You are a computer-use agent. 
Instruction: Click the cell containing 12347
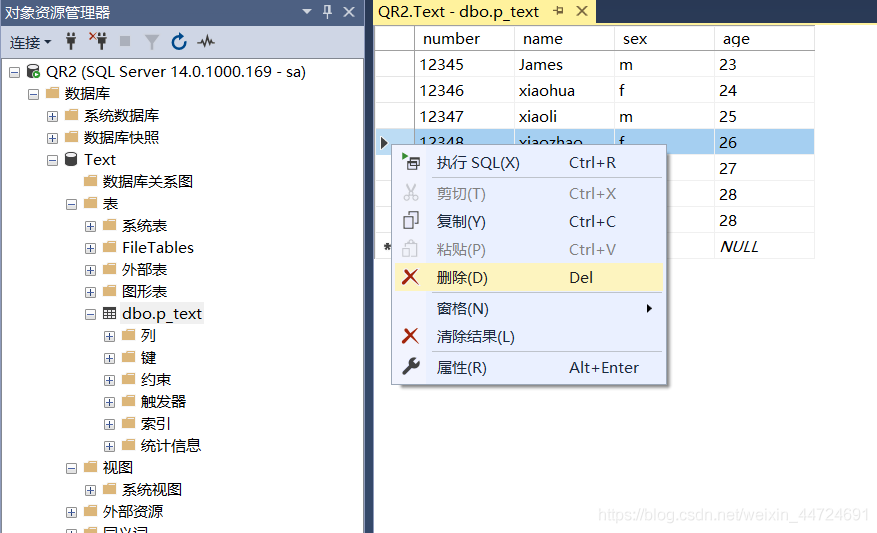coord(464,116)
